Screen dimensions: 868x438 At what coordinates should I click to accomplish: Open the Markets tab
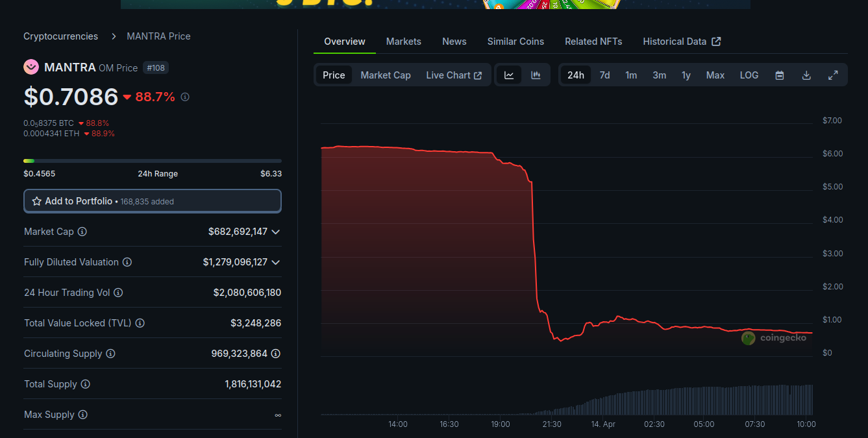(x=404, y=42)
